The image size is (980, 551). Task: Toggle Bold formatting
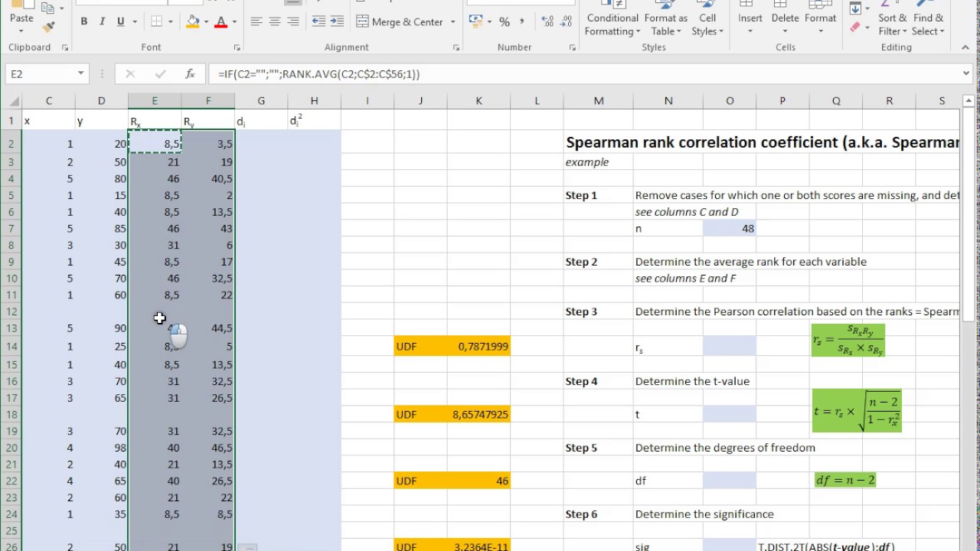83,22
